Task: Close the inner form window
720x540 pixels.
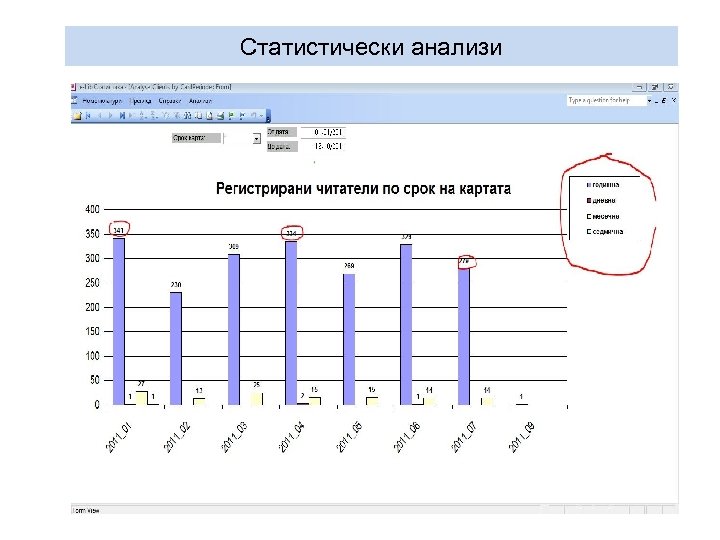Action: (674, 100)
